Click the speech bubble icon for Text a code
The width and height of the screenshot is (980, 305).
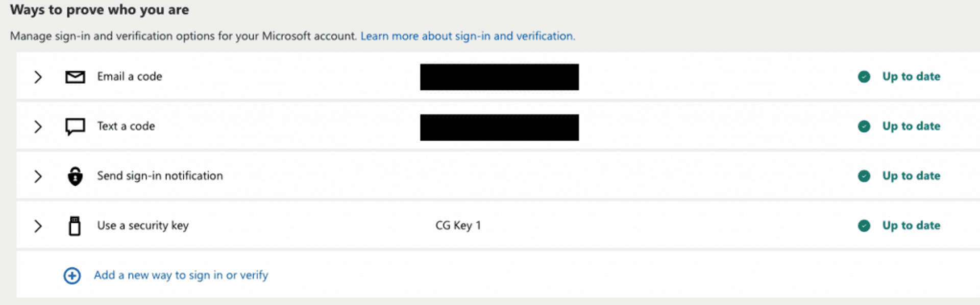click(75, 126)
